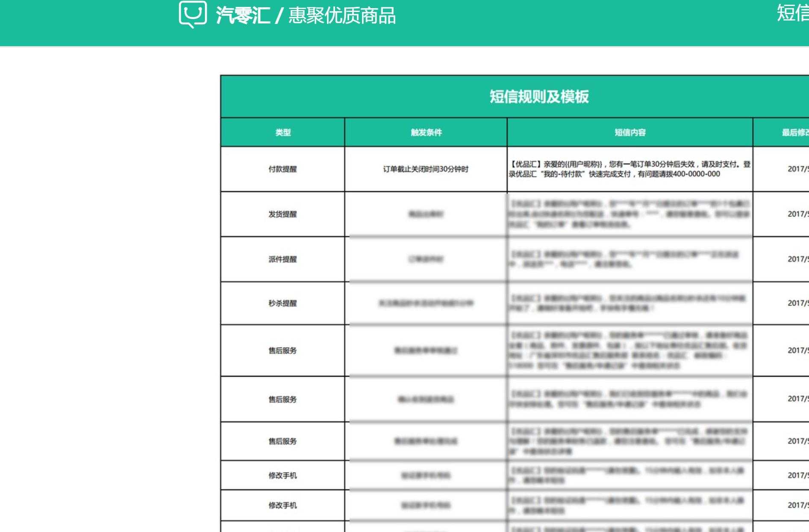Select the 发货提醒 row label
This screenshot has width=809, height=532.
[282, 213]
